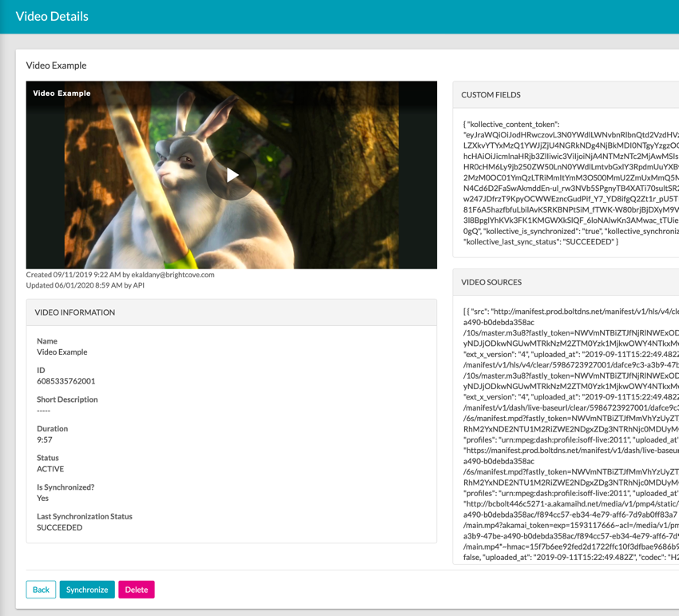Click the Name value Video Example in information
Screen dimensions: 679x616
[x=62, y=352]
